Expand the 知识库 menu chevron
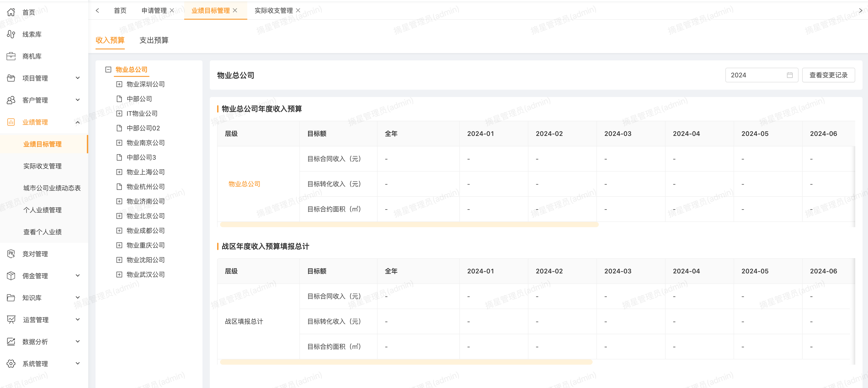This screenshot has height=388, width=868. pyautogui.click(x=78, y=298)
